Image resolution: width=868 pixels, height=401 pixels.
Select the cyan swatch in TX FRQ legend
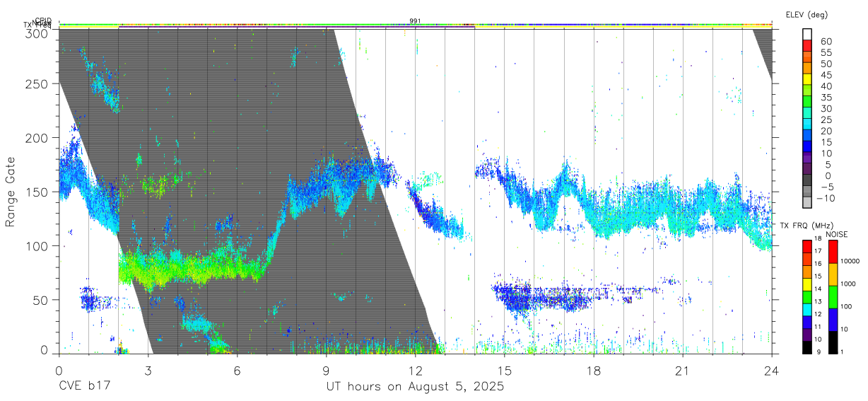808,309
